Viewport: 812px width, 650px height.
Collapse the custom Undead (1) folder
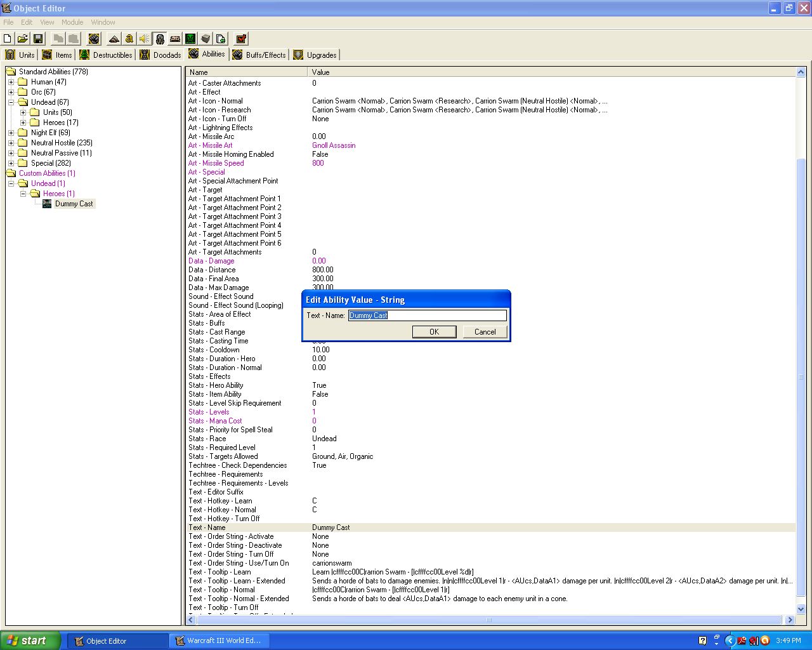pyautogui.click(x=11, y=183)
